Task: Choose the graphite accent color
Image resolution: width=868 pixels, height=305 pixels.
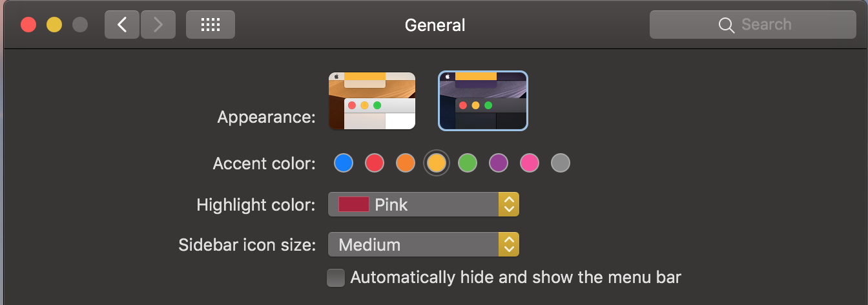Action: (561, 163)
